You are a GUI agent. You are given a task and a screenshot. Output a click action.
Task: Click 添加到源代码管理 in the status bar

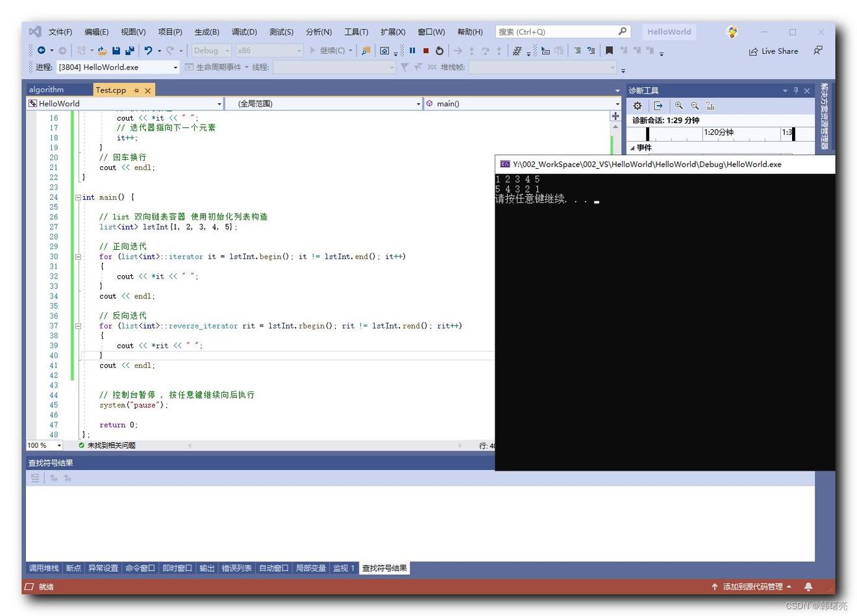(752, 587)
